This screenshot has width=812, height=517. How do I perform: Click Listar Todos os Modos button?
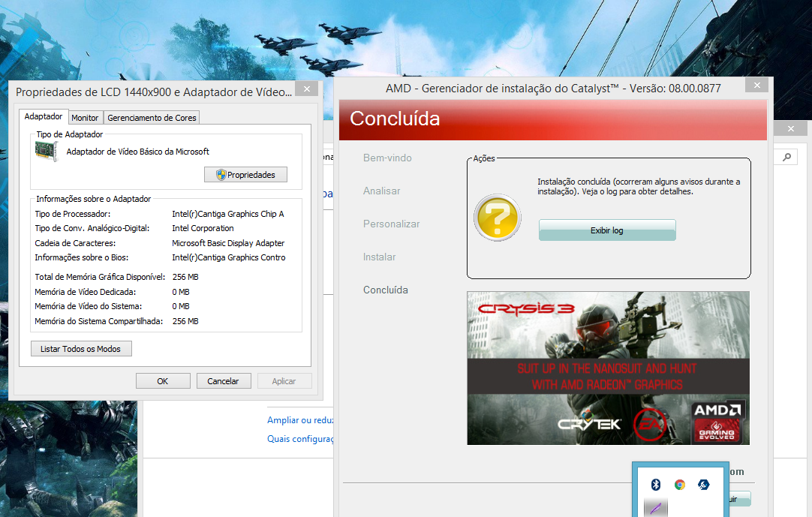coord(81,349)
